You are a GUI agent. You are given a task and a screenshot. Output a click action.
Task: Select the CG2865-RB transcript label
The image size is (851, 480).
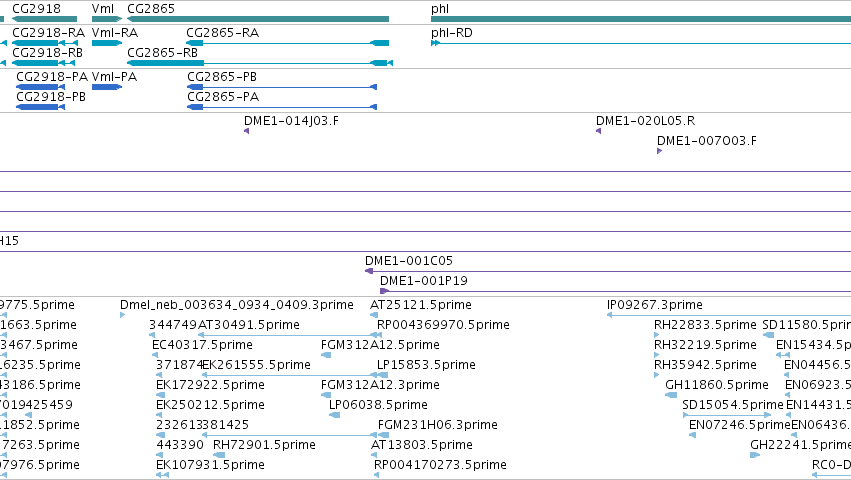tap(162, 53)
